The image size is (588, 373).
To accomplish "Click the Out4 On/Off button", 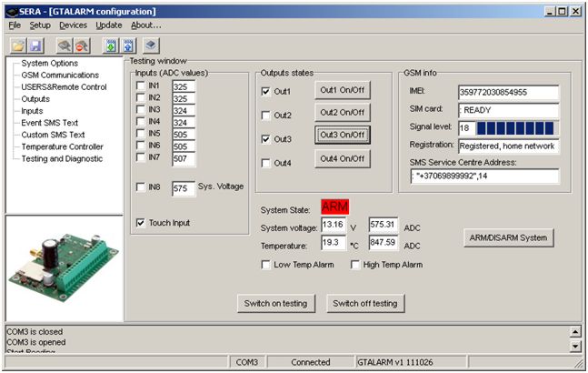I will point(343,158).
